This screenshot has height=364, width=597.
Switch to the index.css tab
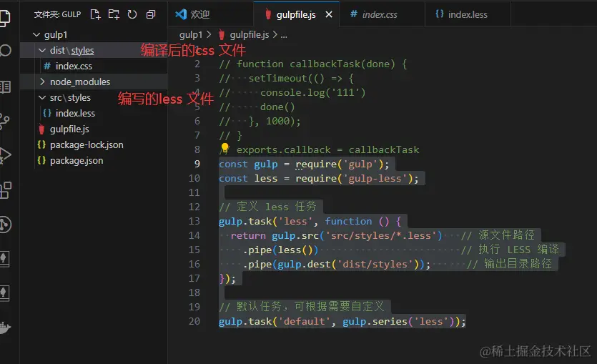tap(382, 14)
